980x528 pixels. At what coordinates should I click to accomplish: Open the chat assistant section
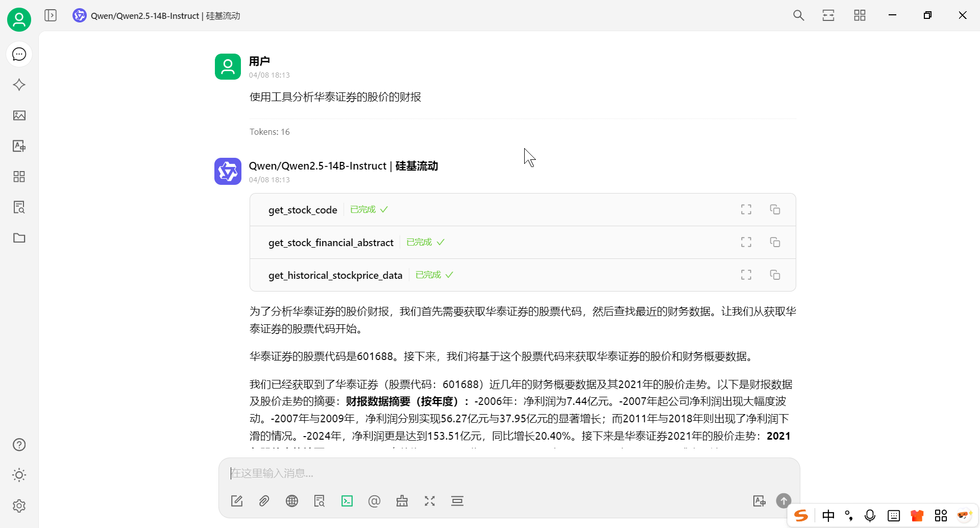pos(19,54)
